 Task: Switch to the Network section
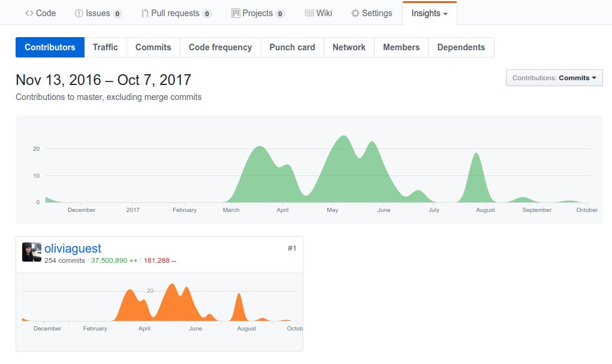point(349,47)
